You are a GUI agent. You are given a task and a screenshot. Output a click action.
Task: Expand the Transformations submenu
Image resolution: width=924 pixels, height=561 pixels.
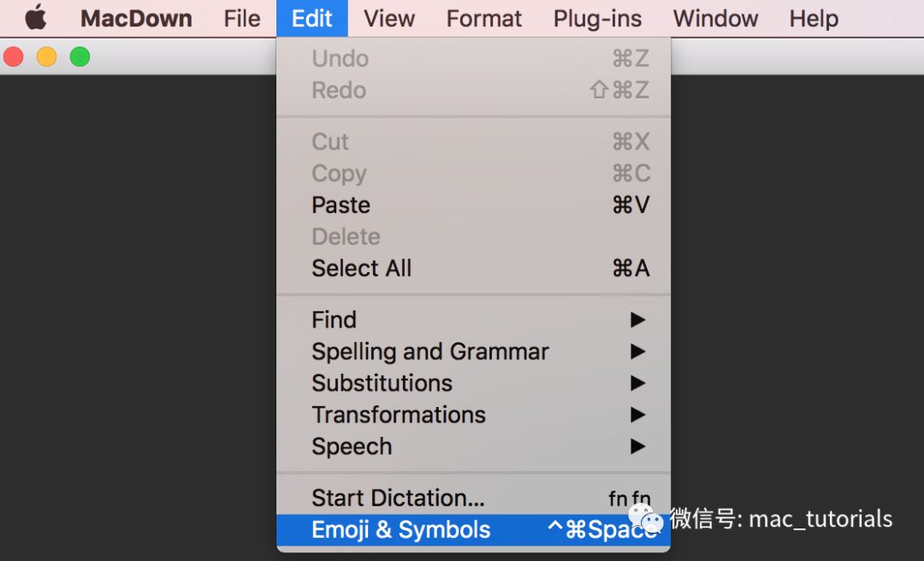coord(398,415)
